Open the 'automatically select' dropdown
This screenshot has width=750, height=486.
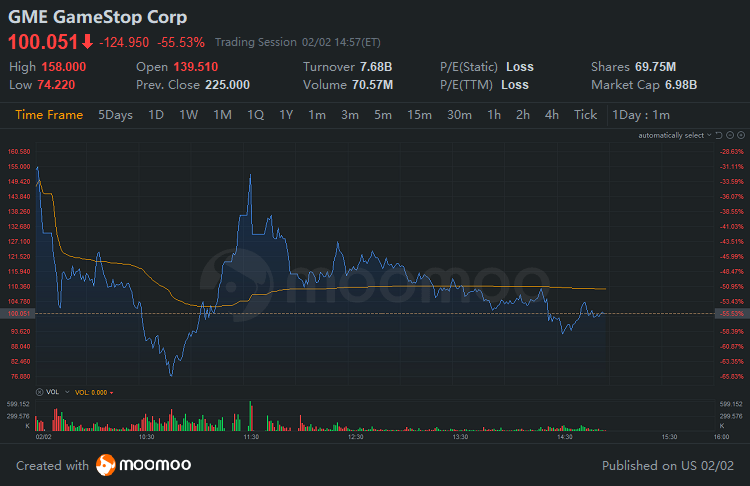pos(674,135)
